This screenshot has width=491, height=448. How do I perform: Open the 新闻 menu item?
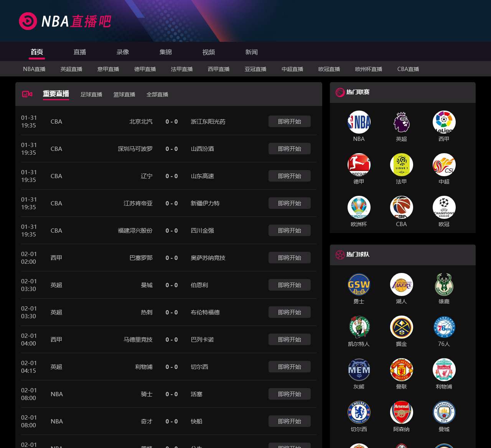point(251,52)
